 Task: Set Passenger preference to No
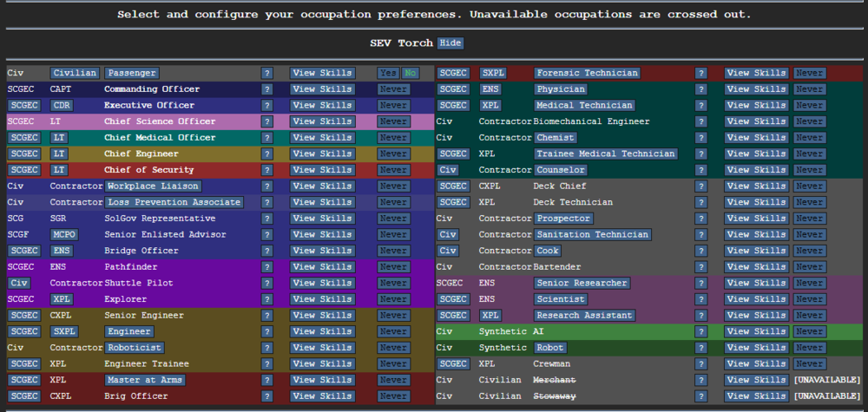point(409,74)
